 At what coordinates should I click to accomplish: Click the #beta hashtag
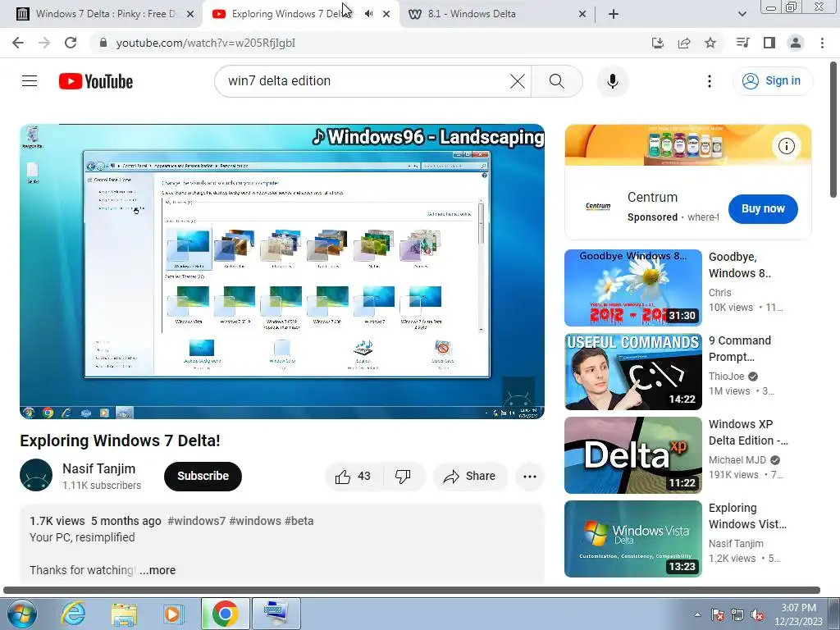click(x=299, y=521)
